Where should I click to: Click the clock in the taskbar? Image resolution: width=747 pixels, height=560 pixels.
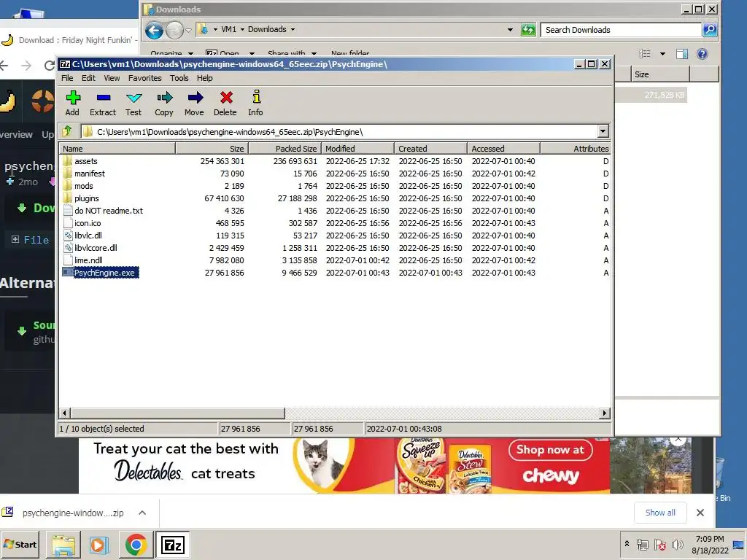[710, 544]
